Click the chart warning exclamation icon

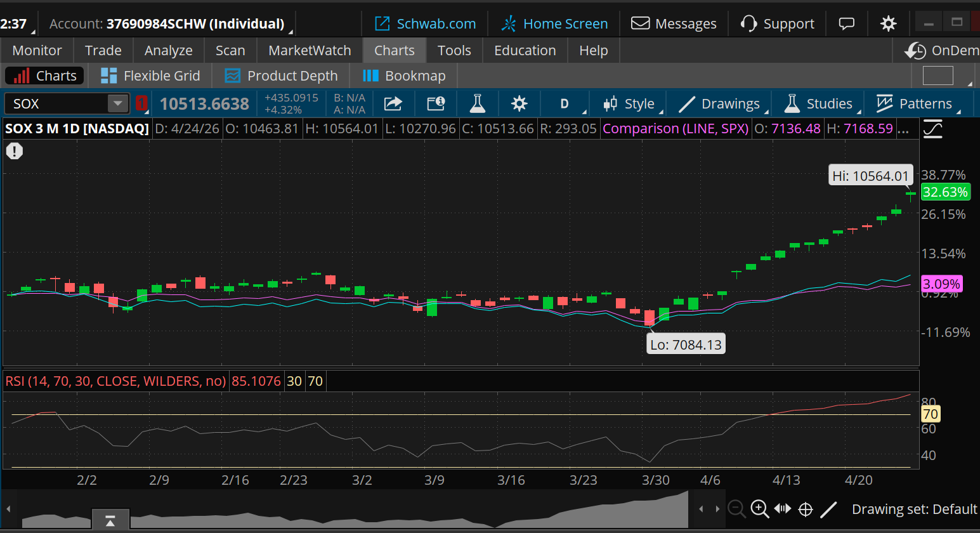(x=15, y=151)
